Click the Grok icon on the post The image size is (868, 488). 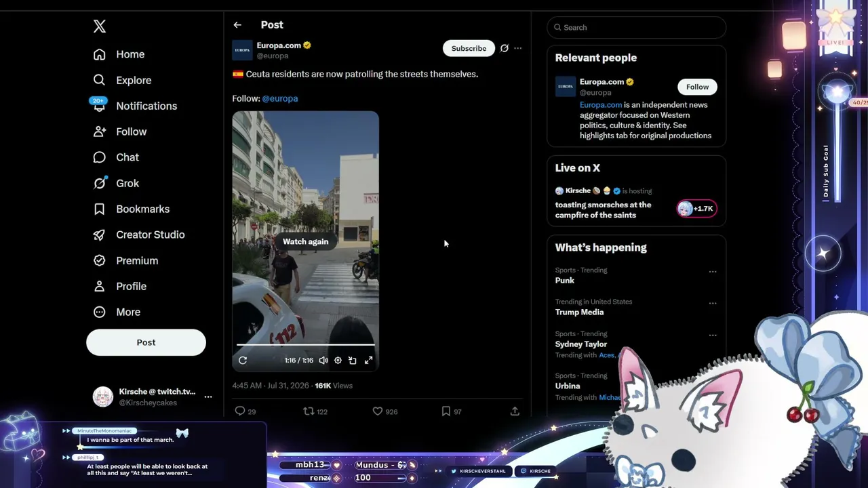point(504,48)
